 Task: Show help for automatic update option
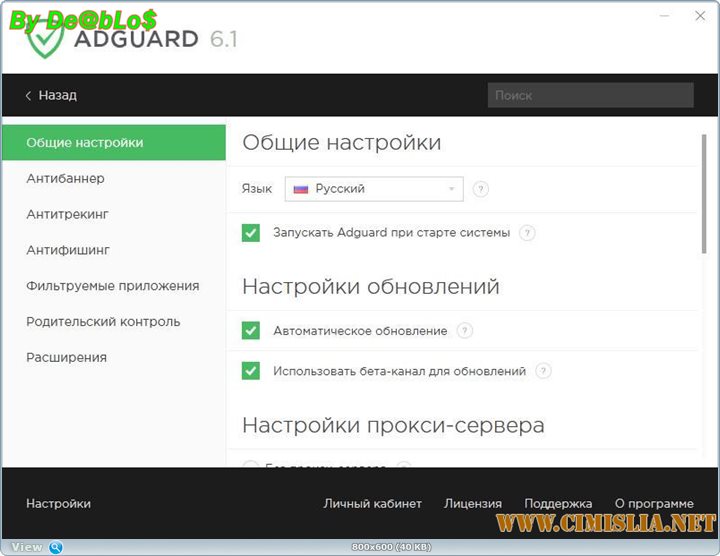point(465,331)
